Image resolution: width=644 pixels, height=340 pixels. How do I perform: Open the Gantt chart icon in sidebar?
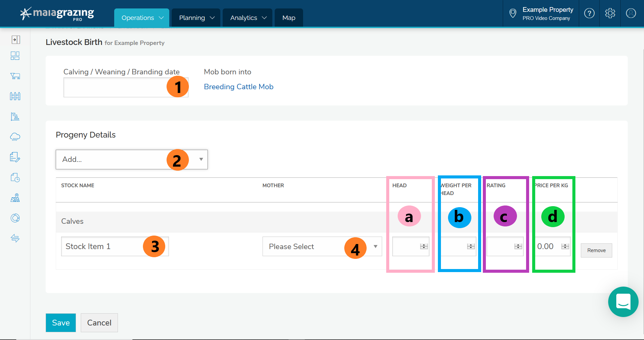tap(15, 117)
